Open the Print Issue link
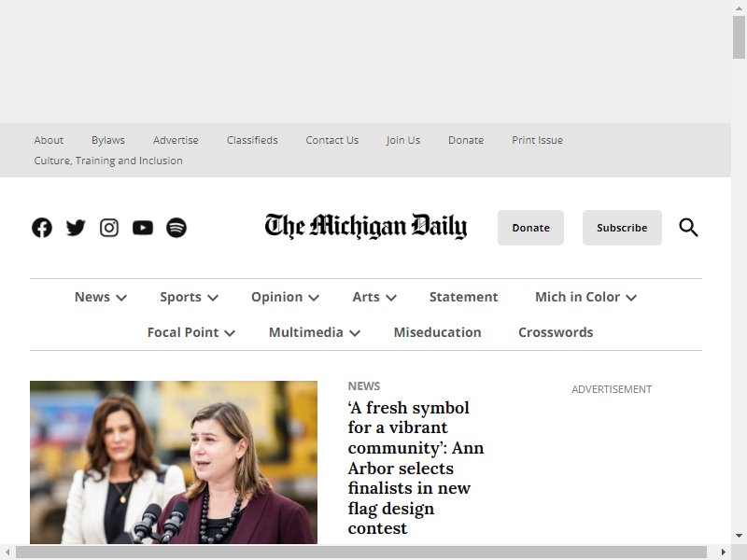Screen dimensions: 747x560 pyautogui.click(x=538, y=140)
